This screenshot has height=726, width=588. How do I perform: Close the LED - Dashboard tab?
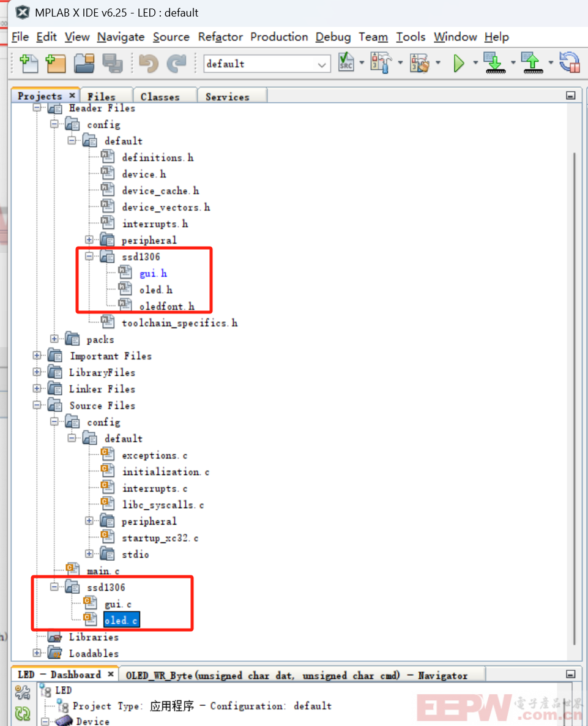click(111, 674)
